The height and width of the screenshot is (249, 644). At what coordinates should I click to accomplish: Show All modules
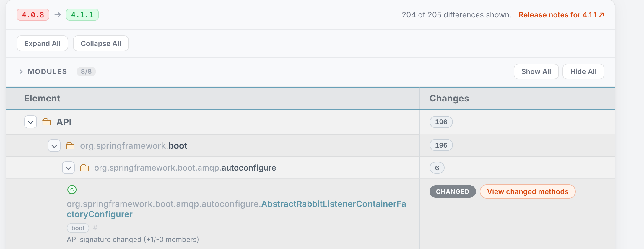point(536,71)
